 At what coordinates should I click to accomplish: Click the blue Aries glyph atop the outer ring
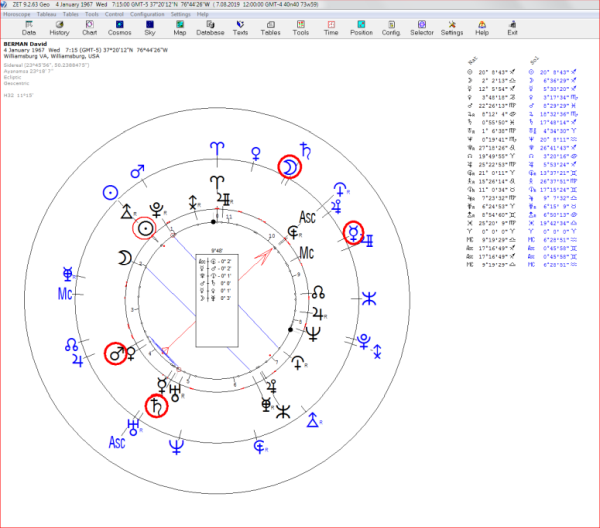217,148
